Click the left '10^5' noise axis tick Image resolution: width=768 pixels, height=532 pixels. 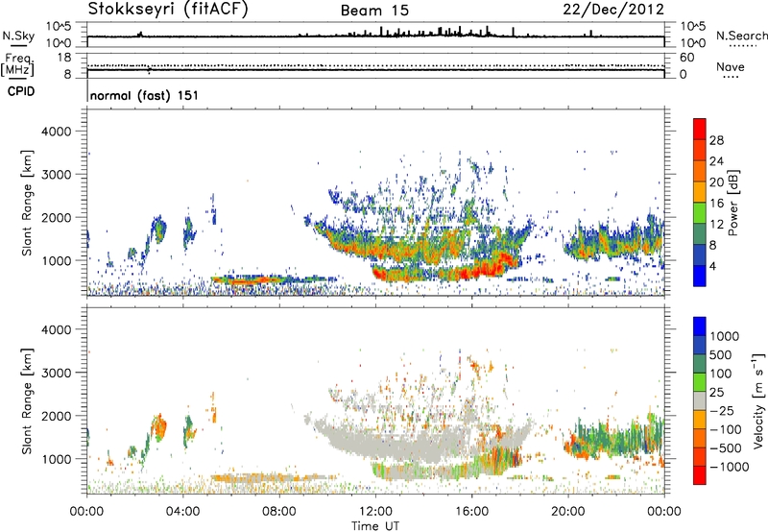coord(59,26)
